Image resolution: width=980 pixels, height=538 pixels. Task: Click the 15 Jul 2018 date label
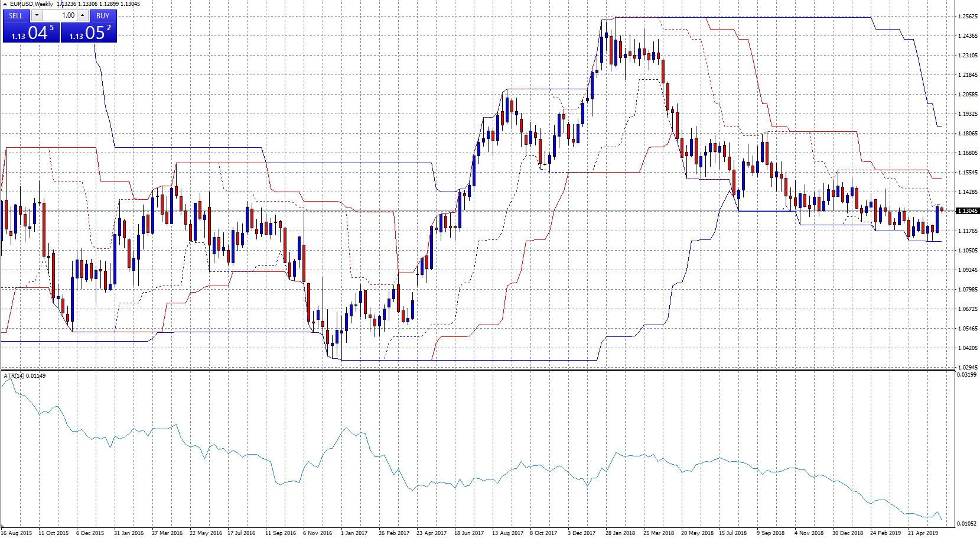coord(733,533)
